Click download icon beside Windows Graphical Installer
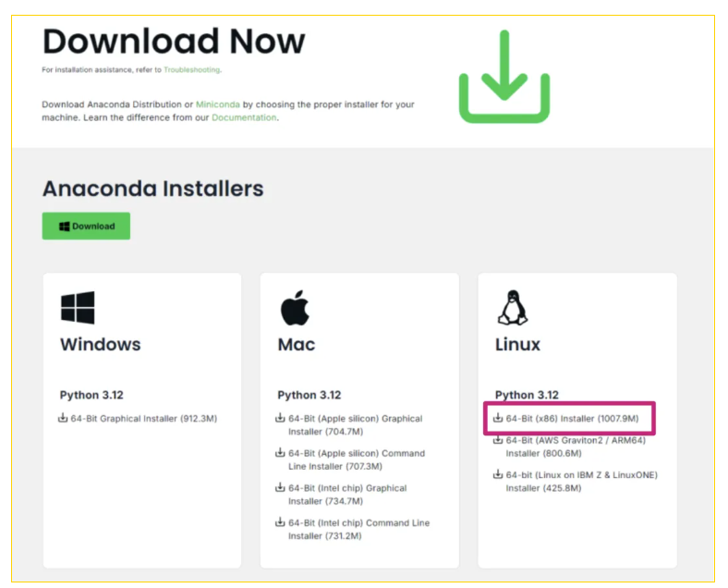The height and width of the screenshot is (588, 728). pyautogui.click(x=63, y=418)
